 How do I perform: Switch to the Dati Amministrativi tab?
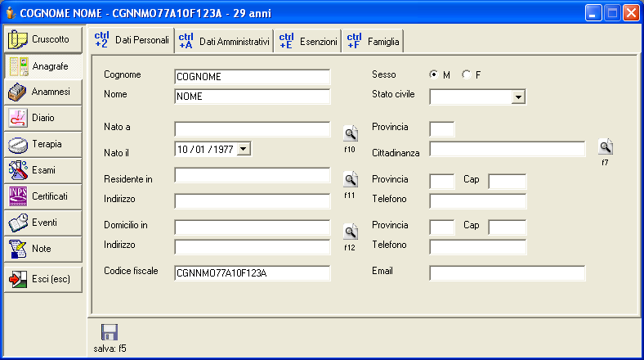click(224, 40)
